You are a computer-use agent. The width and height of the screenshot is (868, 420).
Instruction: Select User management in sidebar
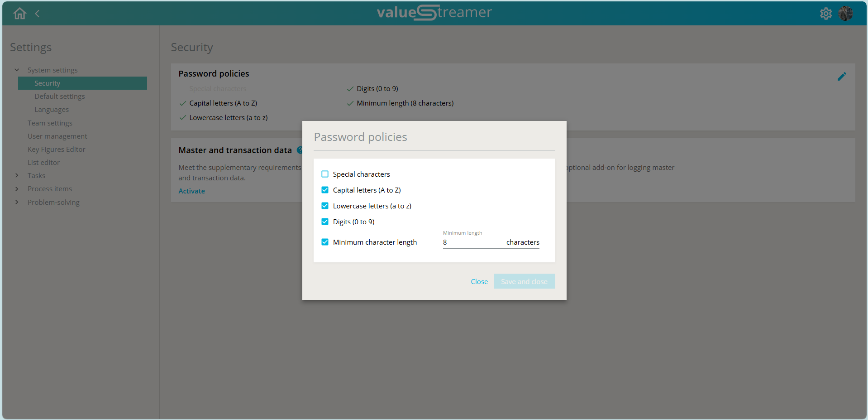57,136
